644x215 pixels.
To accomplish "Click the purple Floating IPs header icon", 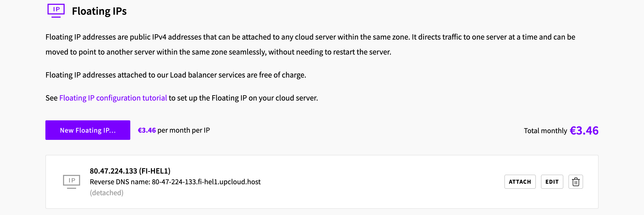I will [x=56, y=11].
